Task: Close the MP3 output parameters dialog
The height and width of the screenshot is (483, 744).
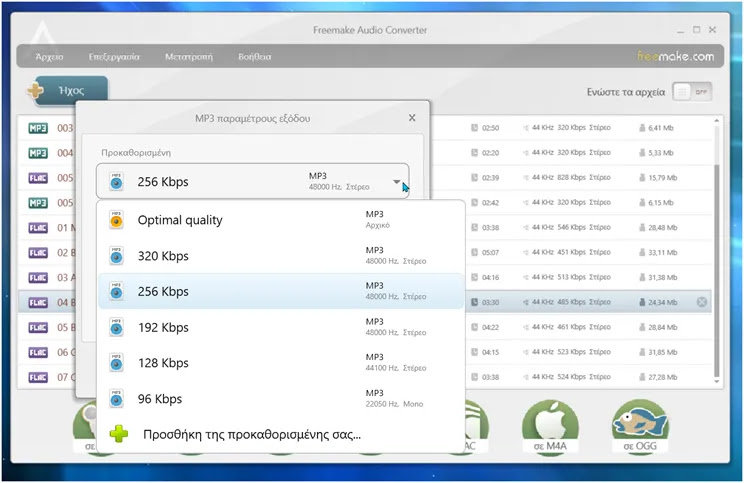Action: [x=412, y=118]
